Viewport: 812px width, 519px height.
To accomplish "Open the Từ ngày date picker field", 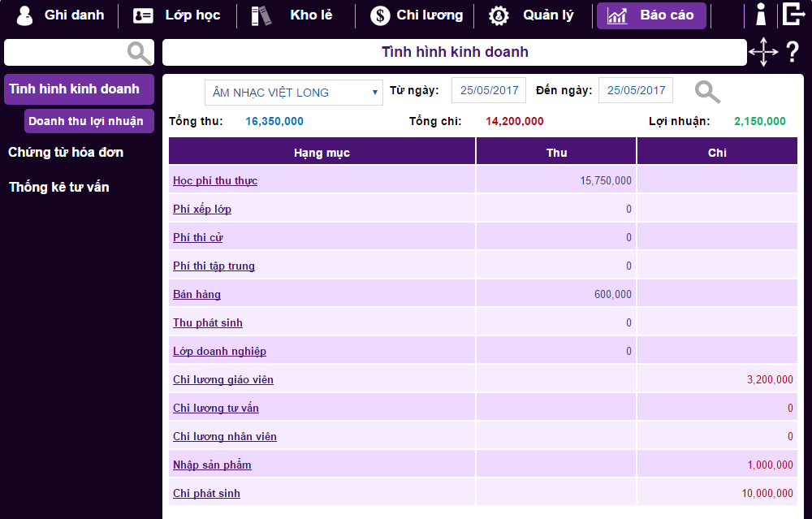I will 489,90.
